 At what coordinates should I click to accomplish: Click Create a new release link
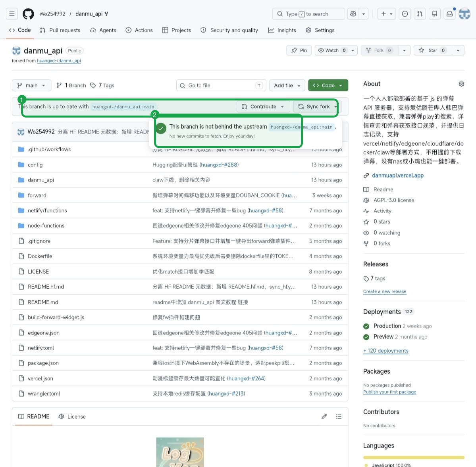click(385, 291)
